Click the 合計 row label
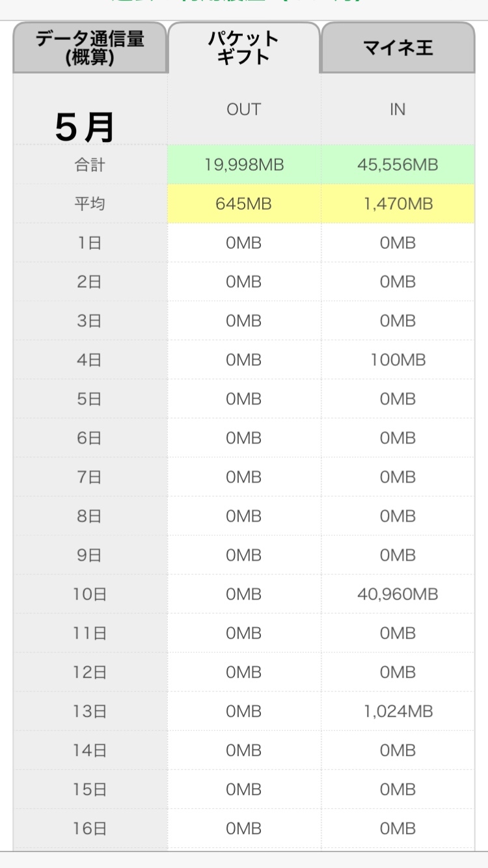 tap(90, 165)
